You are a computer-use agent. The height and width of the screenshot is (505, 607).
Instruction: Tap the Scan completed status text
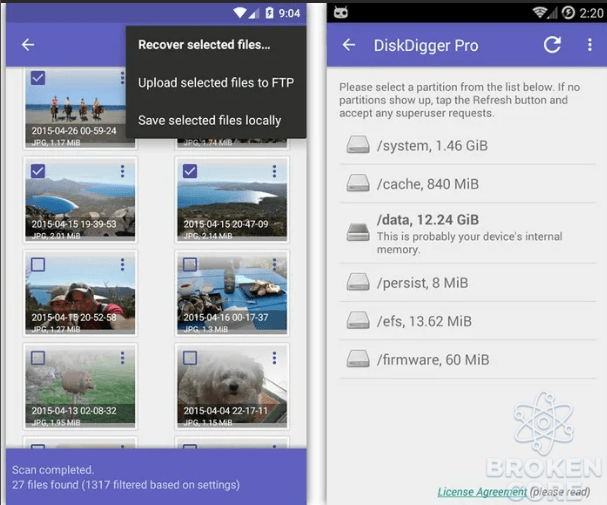click(x=53, y=470)
